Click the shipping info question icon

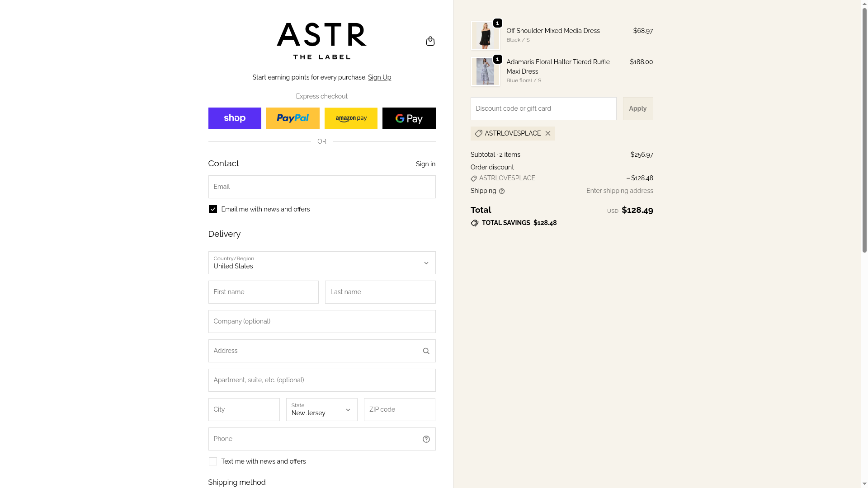tap(502, 191)
